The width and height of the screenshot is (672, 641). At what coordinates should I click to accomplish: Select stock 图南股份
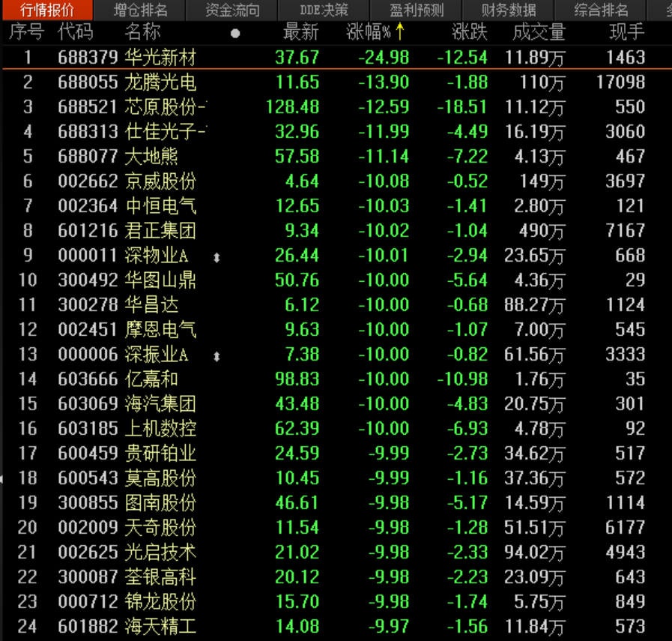(160, 503)
